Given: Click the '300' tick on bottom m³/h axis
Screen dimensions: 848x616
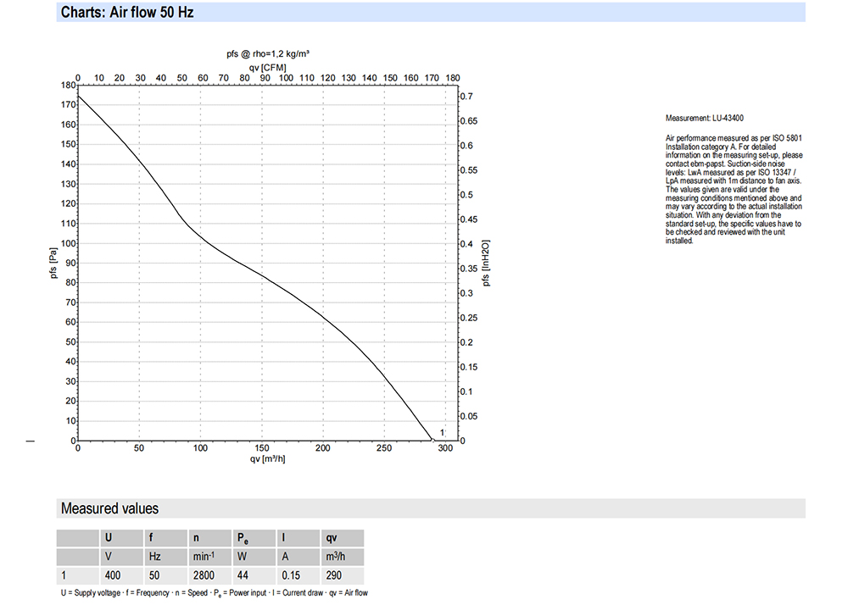Looking at the screenshot, I should tap(445, 448).
